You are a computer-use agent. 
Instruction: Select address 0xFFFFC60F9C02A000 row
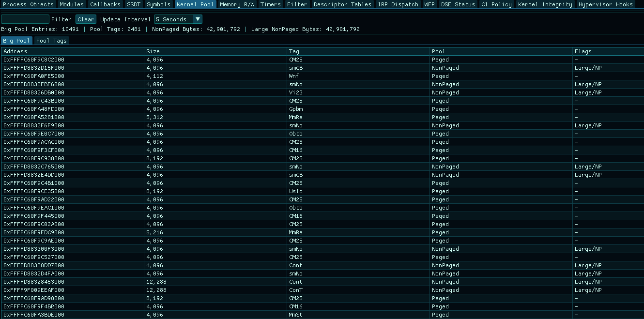(x=322, y=224)
